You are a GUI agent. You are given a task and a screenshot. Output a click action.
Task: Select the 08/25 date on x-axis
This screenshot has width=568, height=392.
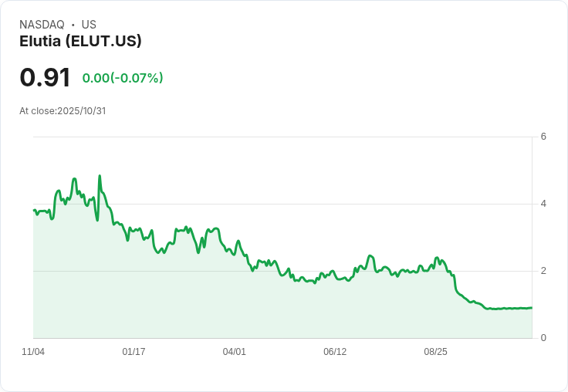click(435, 352)
